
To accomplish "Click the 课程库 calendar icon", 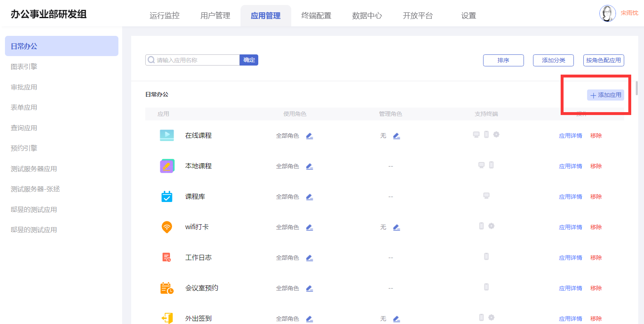I will pyautogui.click(x=167, y=197).
